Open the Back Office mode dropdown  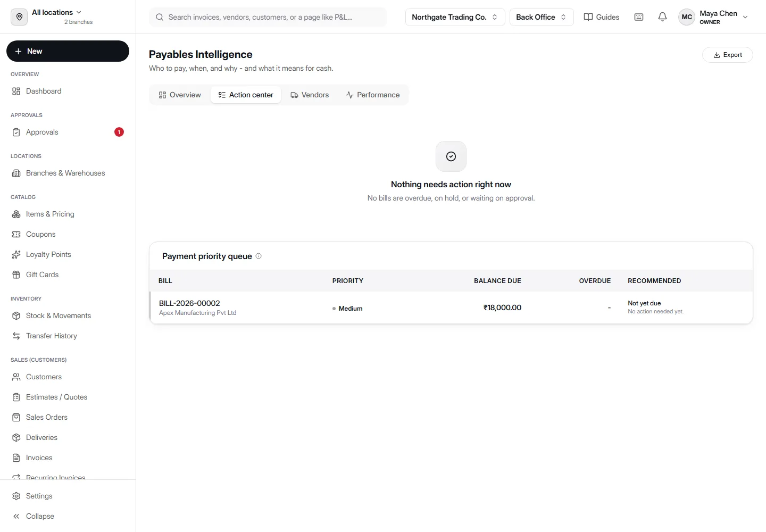(x=542, y=17)
